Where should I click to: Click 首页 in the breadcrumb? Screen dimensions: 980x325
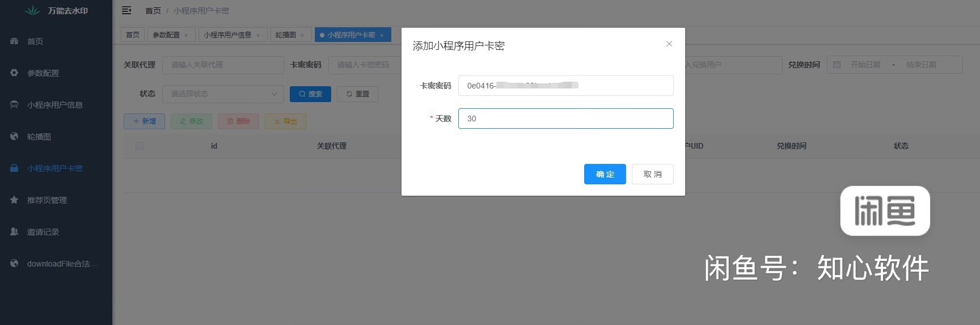click(x=153, y=11)
